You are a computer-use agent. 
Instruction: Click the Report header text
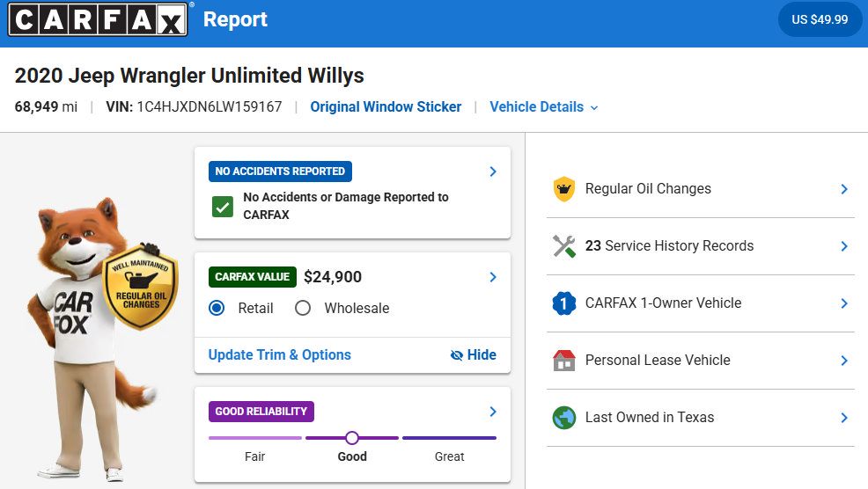(235, 19)
